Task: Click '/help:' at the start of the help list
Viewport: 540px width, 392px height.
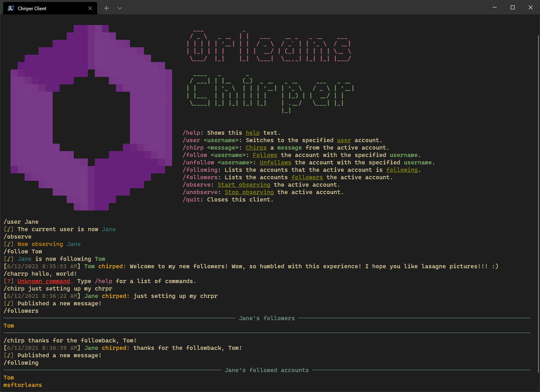Action: [193, 133]
